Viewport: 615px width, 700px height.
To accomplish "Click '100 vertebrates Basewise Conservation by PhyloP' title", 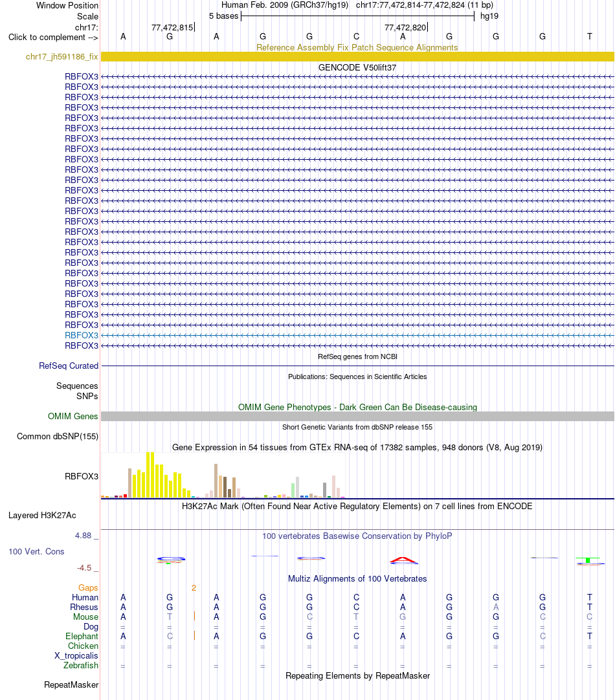I will click(x=357, y=536).
